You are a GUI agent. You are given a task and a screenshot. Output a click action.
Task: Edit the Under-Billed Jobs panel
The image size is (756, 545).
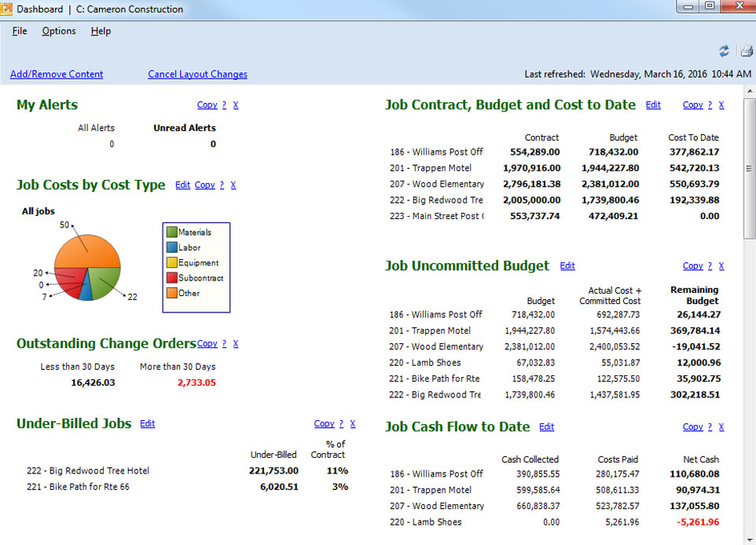pos(148,423)
